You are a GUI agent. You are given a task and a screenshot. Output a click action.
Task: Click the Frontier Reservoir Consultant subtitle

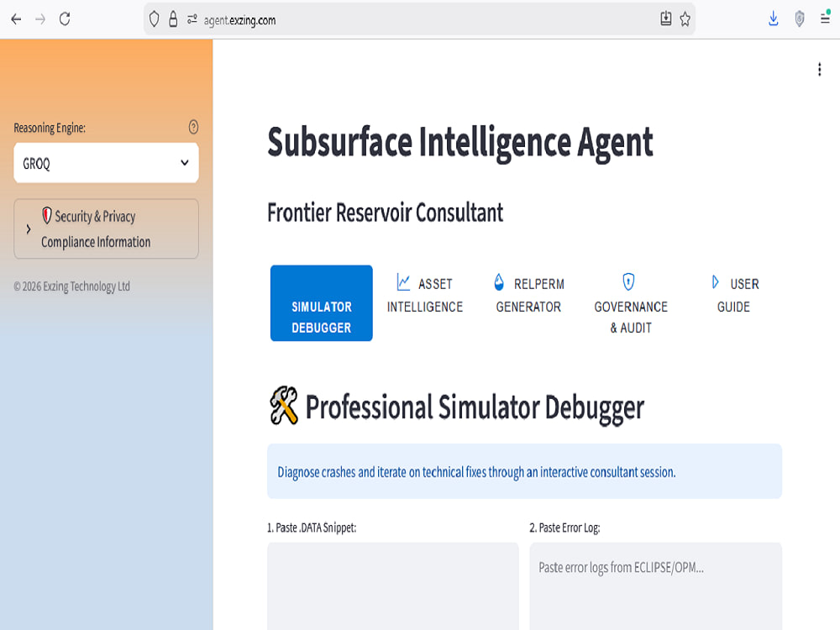[386, 213]
